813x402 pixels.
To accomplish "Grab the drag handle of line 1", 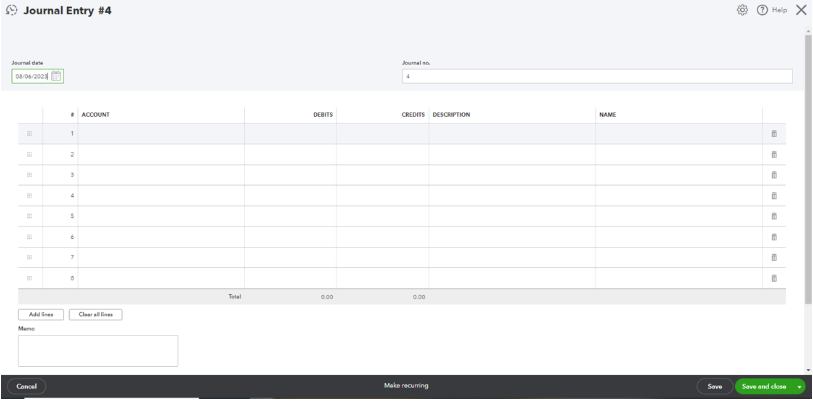I will pos(30,134).
